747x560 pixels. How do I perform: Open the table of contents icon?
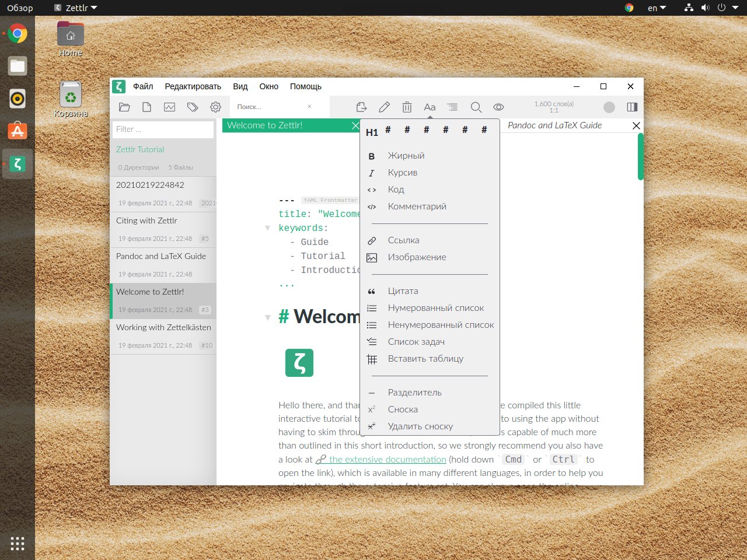(452, 107)
